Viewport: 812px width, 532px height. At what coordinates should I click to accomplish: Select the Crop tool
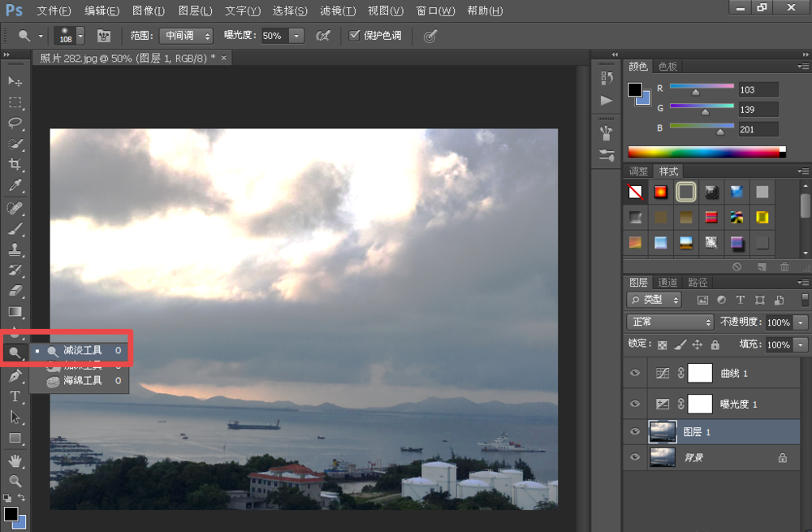(15, 165)
